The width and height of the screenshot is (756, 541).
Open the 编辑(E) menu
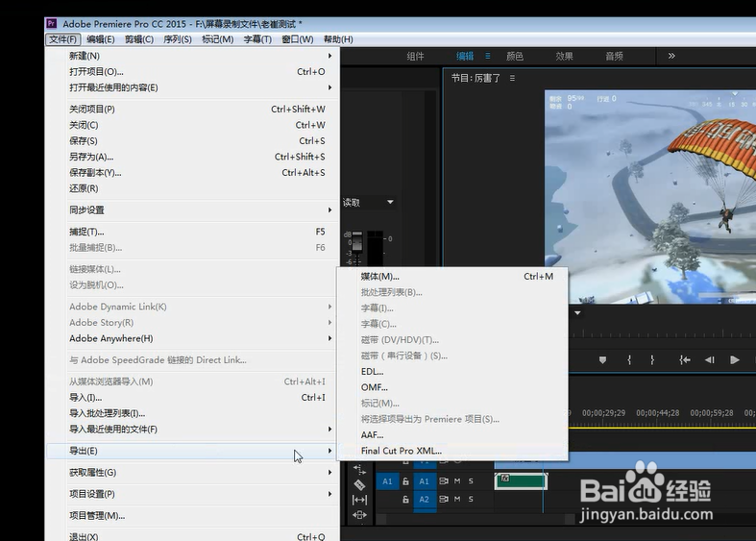point(100,39)
